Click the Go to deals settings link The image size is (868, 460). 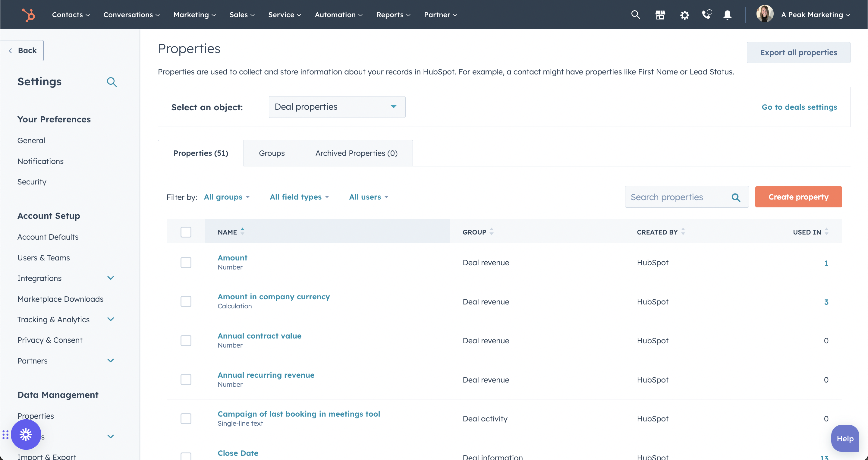coord(799,107)
